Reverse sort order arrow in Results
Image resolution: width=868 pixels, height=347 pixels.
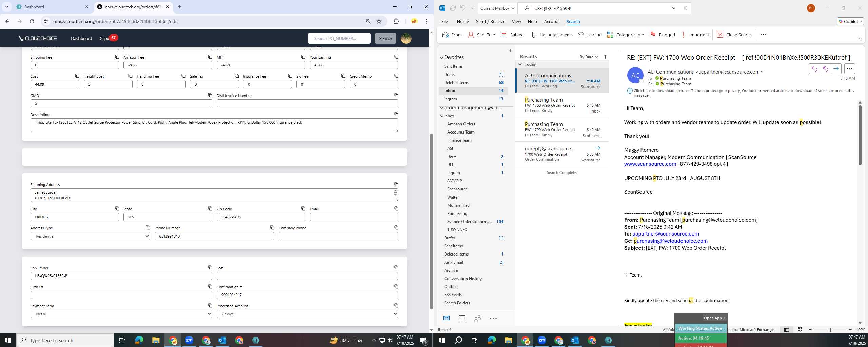click(605, 57)
